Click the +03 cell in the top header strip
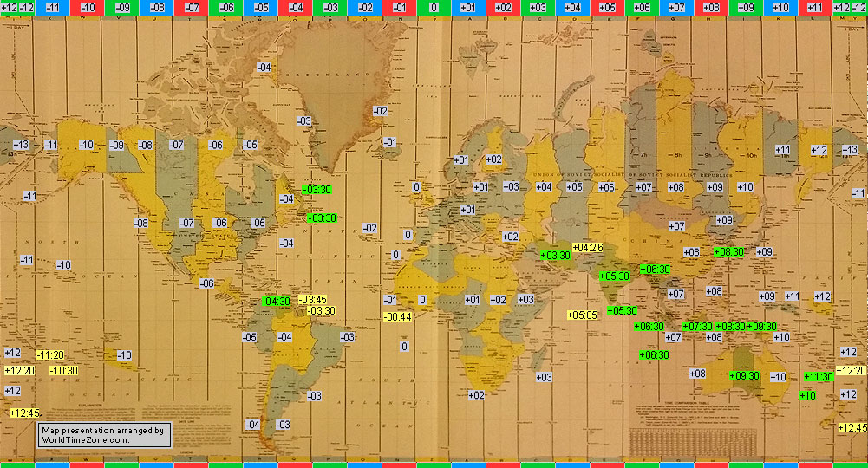 pos(538,7)
